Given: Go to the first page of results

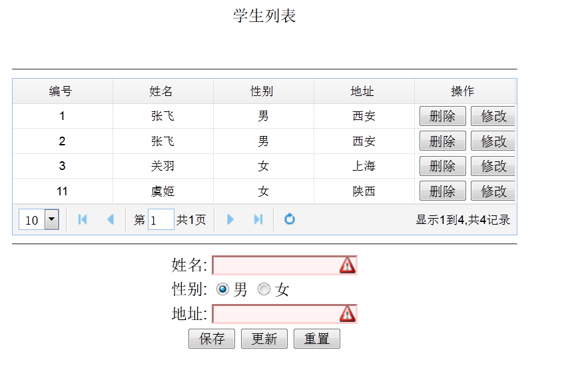Looking at the screenshot, I should 83,219.
